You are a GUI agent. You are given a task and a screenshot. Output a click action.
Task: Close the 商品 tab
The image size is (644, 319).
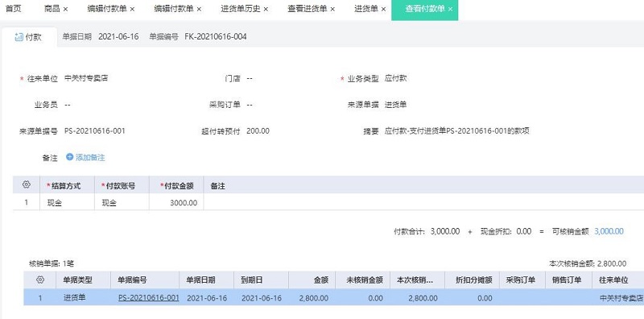coord(66,9)
